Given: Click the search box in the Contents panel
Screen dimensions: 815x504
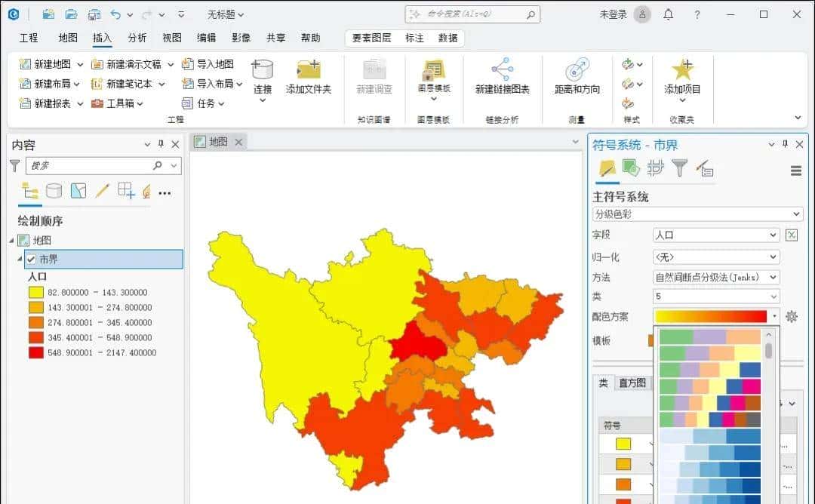Looking at the screenshot, I should point(91,165).
